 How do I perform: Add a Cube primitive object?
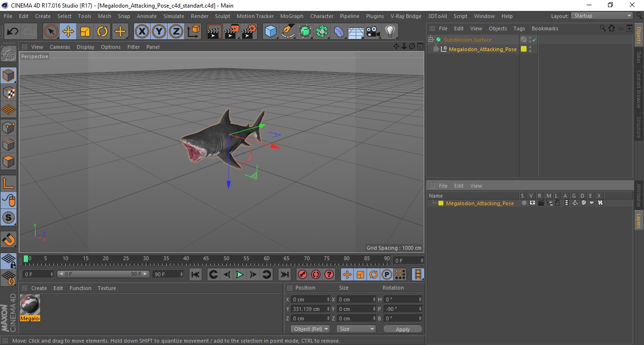click(x=271, y=32)
